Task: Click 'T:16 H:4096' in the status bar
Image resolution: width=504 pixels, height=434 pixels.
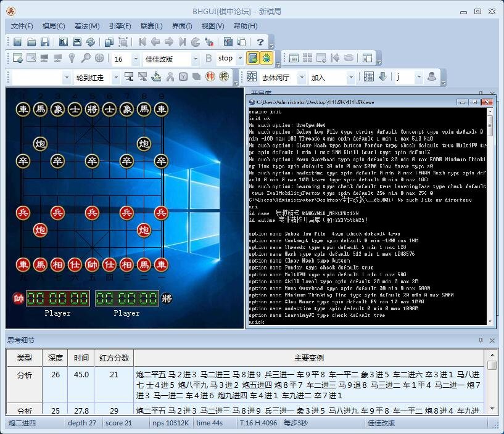Action: pos(258,423)
